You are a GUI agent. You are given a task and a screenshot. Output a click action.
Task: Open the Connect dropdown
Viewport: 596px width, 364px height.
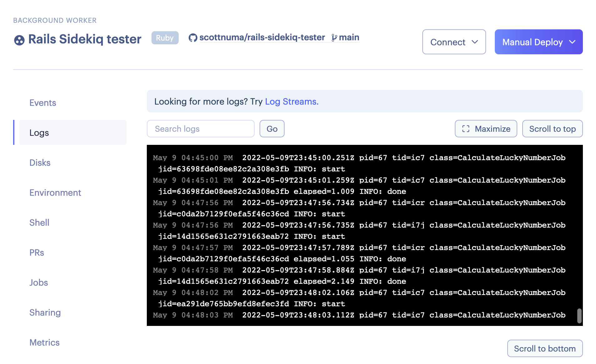click(x=454, y=42)
